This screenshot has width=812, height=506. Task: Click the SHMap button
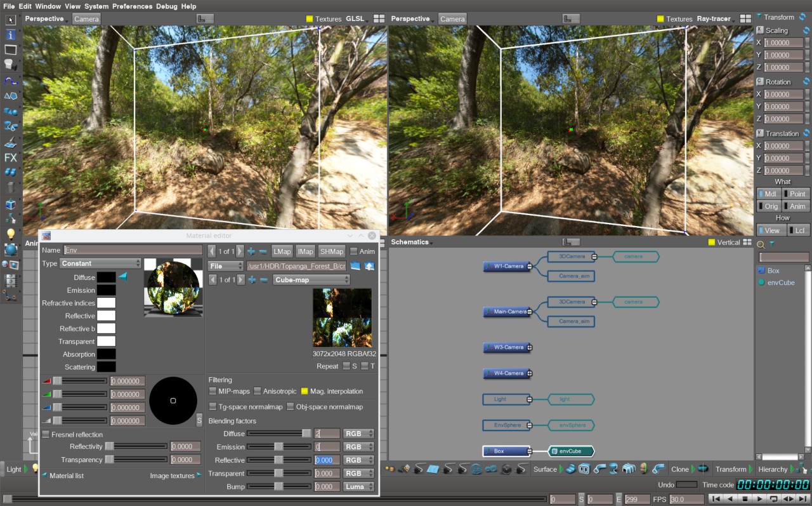coord(332,251)
